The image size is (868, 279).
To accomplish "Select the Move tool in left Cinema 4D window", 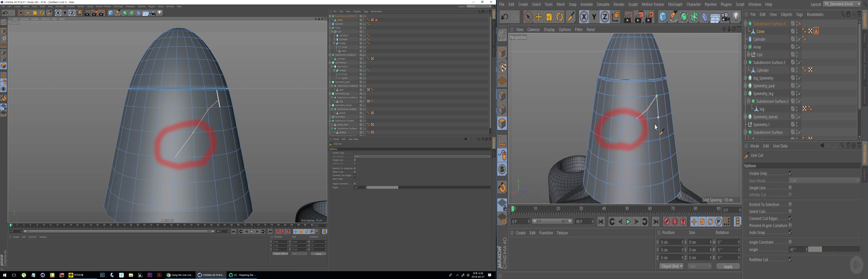I will click(x=28, y=13).
